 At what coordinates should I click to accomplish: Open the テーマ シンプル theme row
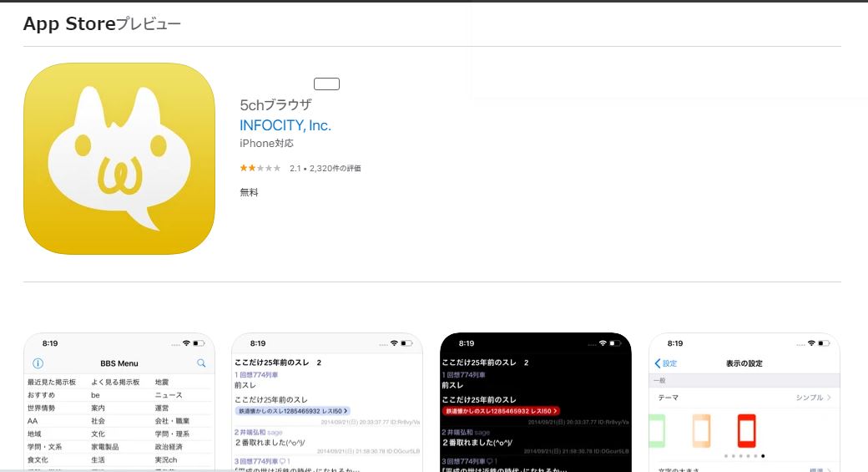(744, 398)
